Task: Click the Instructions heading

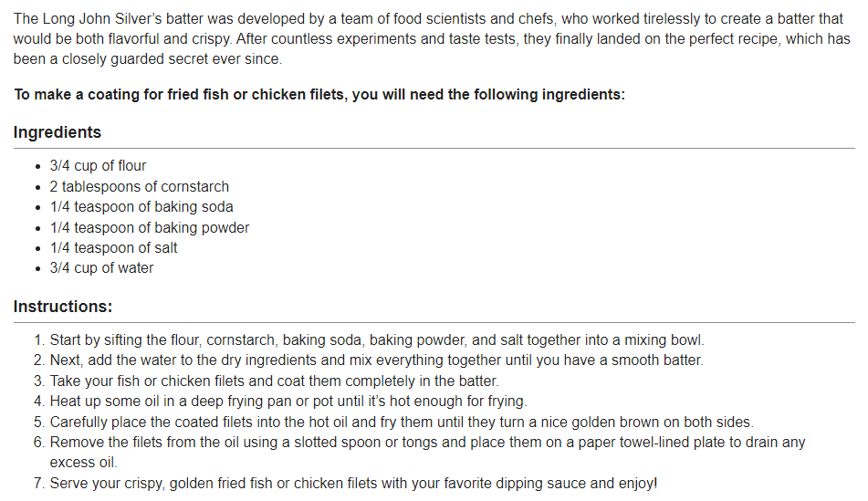Action: (63, 306)
